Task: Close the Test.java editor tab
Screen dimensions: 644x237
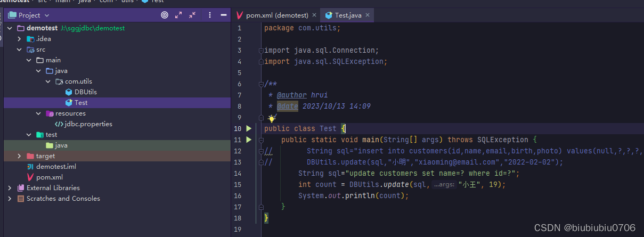Action: [367, 15]
